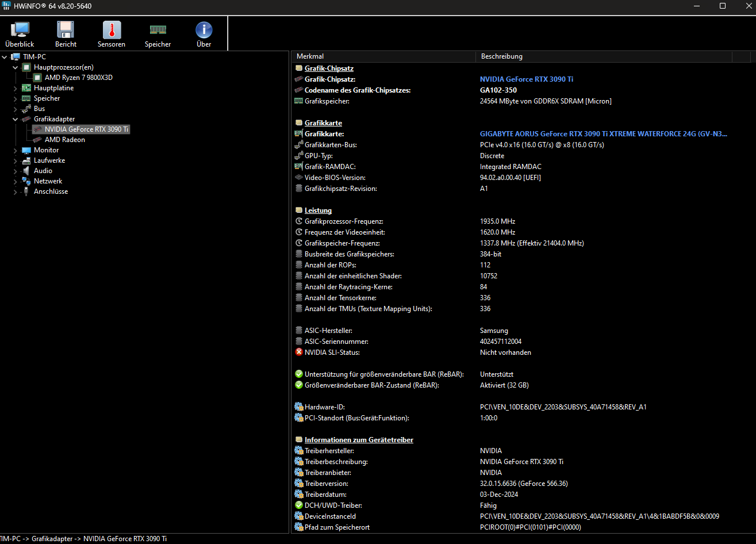The width and height of the screenshot is (756, 544).
Task: Click the Grafikkarten-Bus row icon
Action: [x=298, y=145]
